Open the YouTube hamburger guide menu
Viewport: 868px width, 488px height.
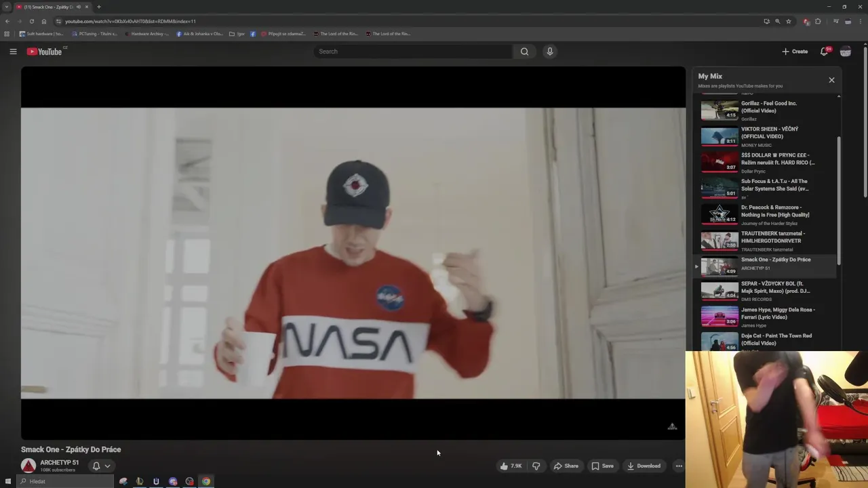(x=13, y=52)
